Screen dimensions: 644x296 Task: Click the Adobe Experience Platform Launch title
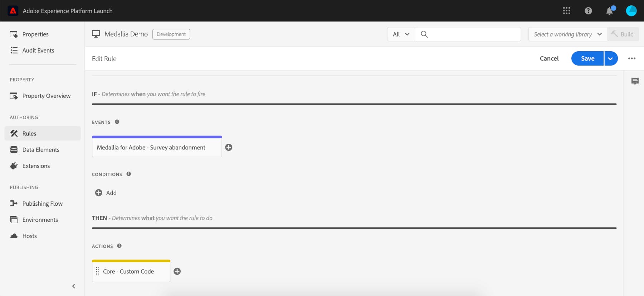[x=68, y=11]
